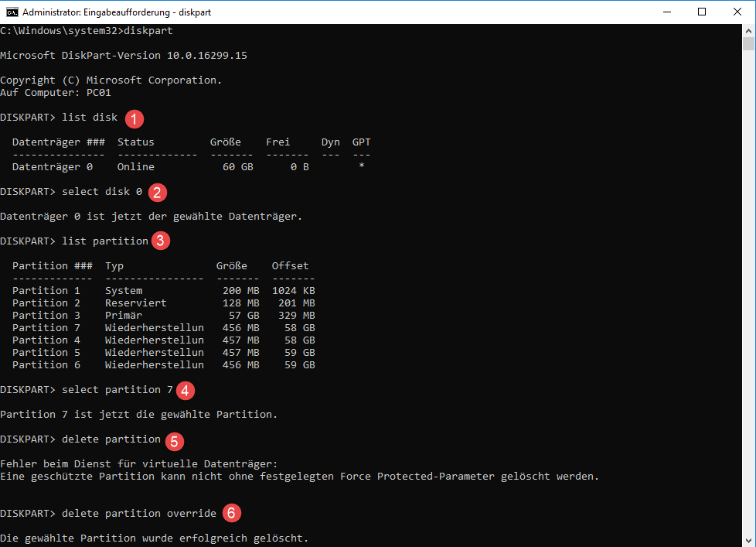Maximize the Eingabeaufforderung window
The height and width of the screenshot is (547, 756).
pos(702,12)
